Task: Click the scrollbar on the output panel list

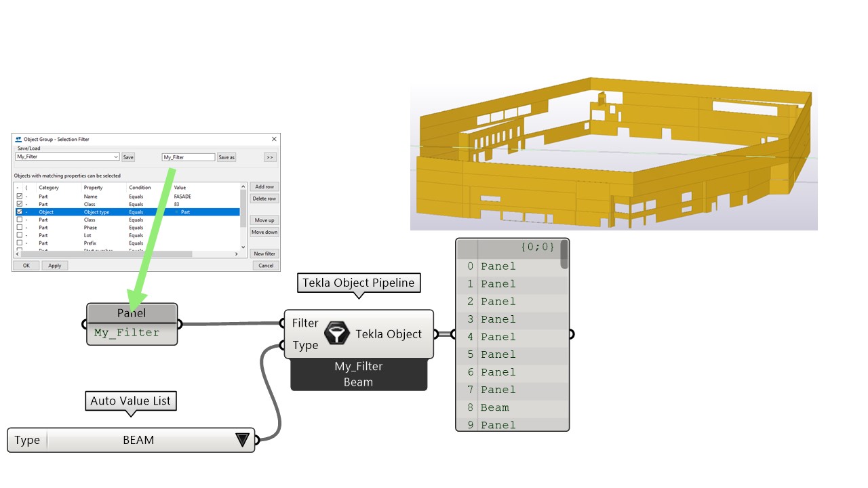Action: coord(564,254)
